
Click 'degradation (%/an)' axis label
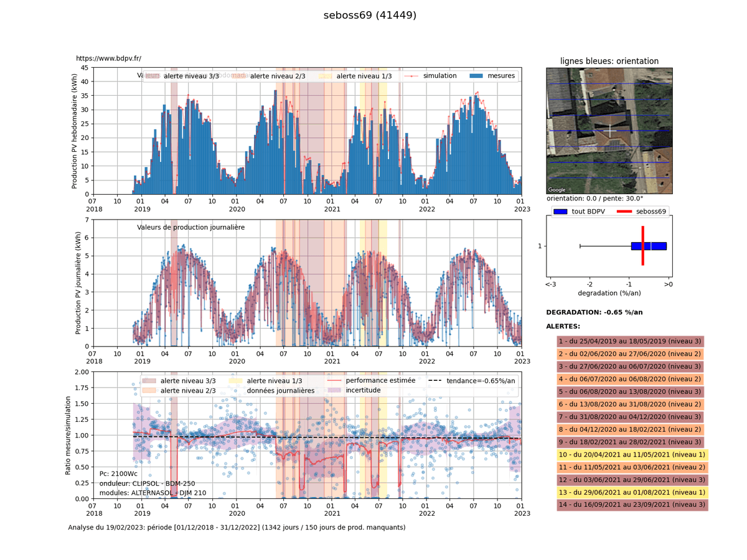(609, 293)
